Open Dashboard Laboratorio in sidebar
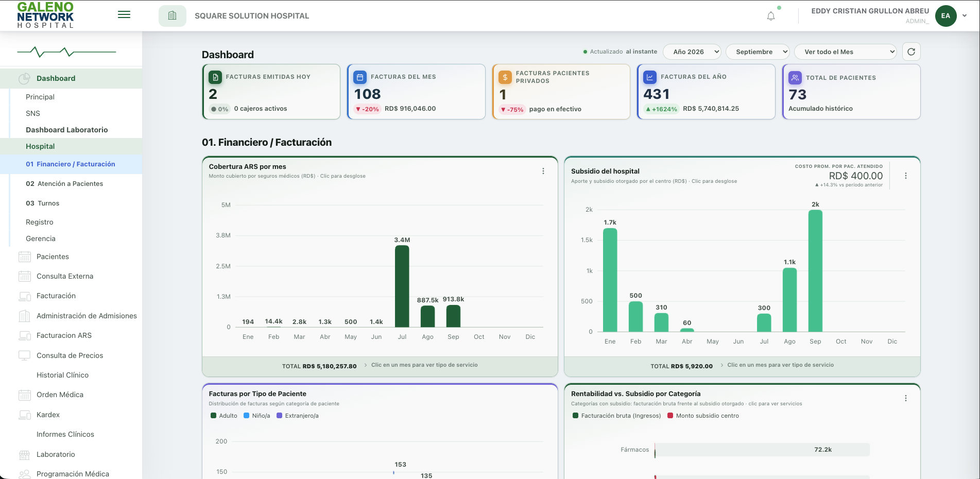Image resolution: width=980 pixels, height=479 pixels. pyautogui.click(x=67, y=130)
